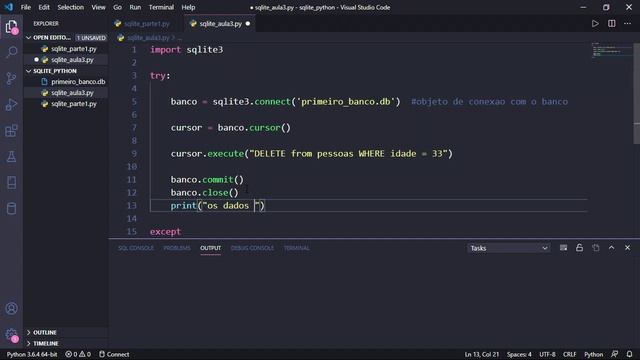Open primeiro_banco.db in the file tree

66,82
